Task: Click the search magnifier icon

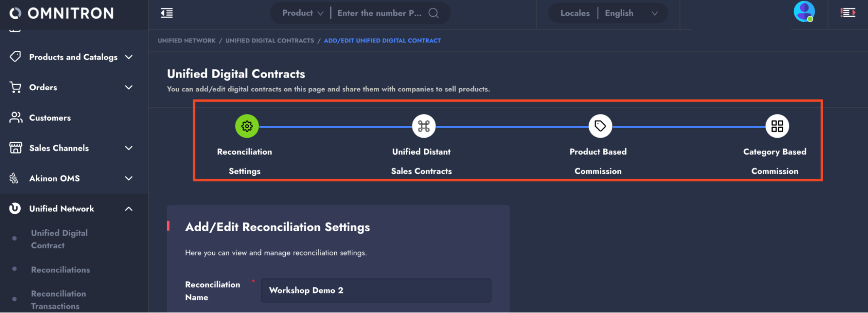Action: [433, 13]
